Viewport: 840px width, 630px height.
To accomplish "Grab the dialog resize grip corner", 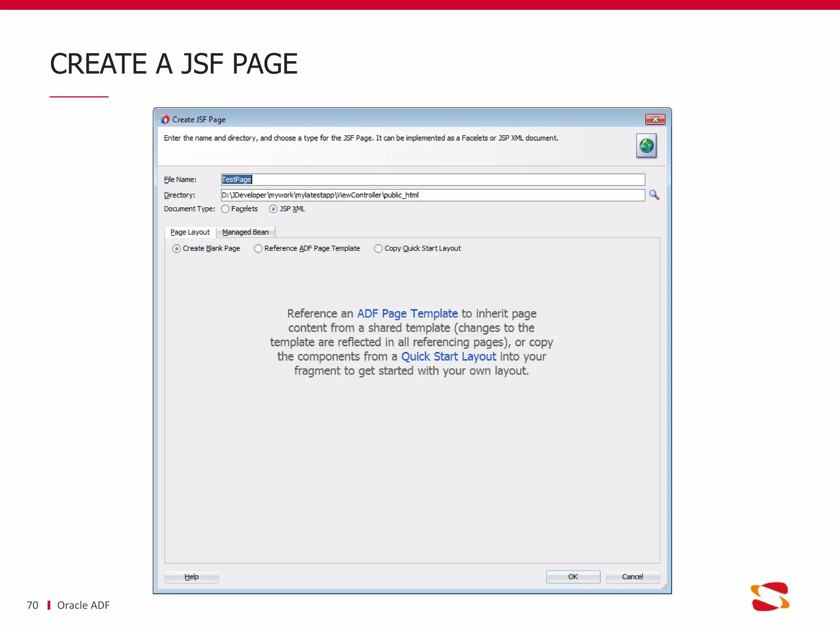I will 664,587.
